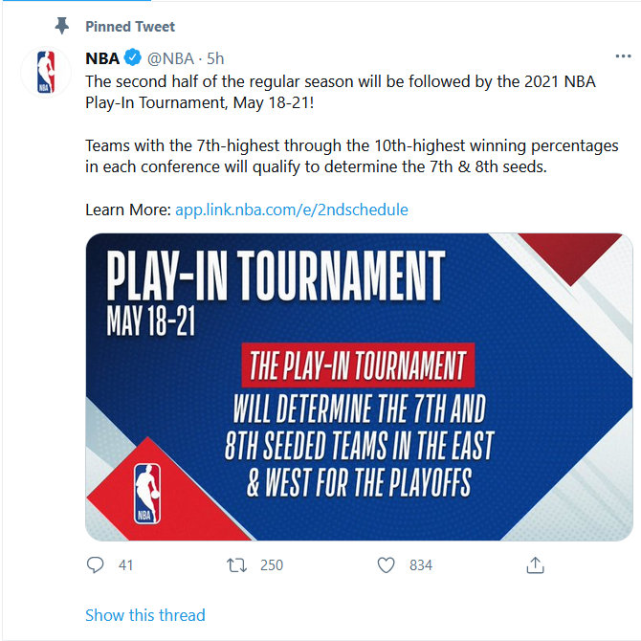Screen dimensions: 641x641
Task: Open "Show this thread" link
Action: [145, 615]
